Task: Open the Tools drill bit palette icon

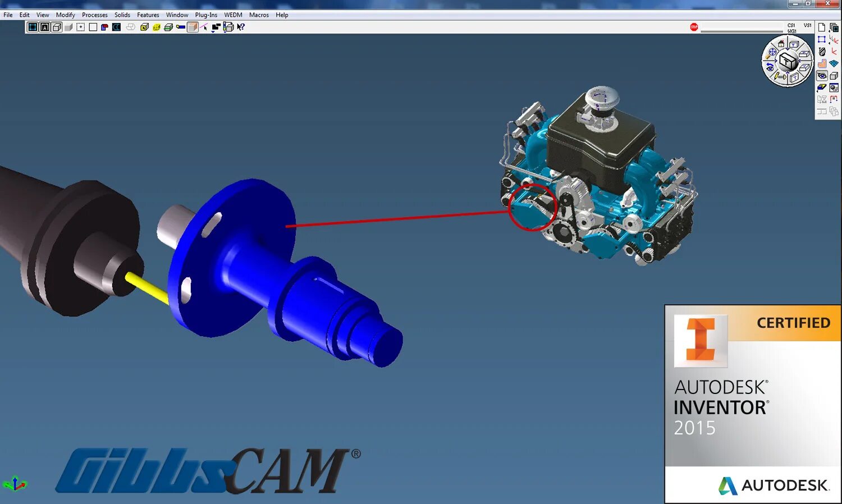Action: pos(822,51)
